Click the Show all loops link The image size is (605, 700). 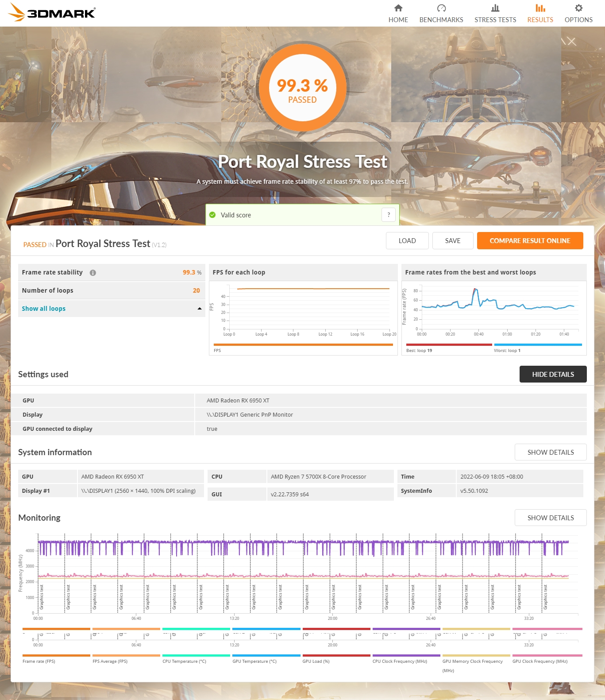(x=43, y=309)
